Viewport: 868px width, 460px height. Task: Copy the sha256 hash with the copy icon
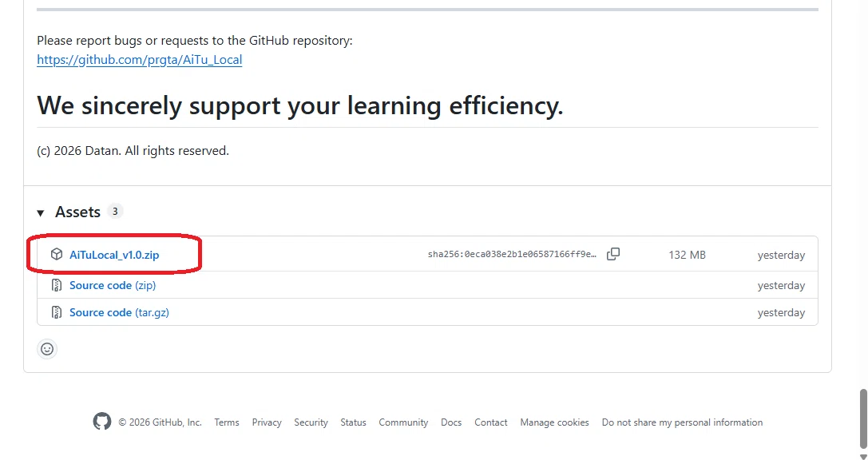tap(612, 254)
